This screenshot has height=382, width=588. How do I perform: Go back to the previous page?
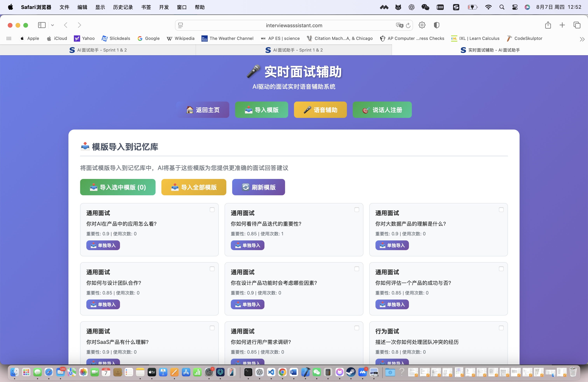(66, 25)
